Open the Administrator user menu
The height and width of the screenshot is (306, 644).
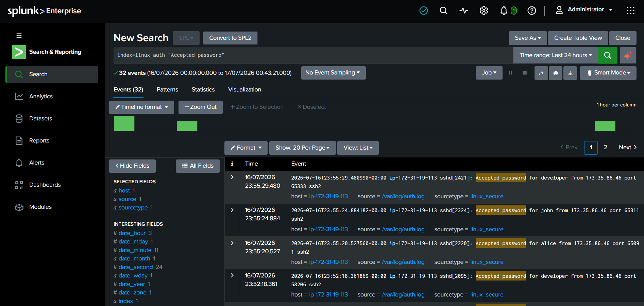point(584,10)
